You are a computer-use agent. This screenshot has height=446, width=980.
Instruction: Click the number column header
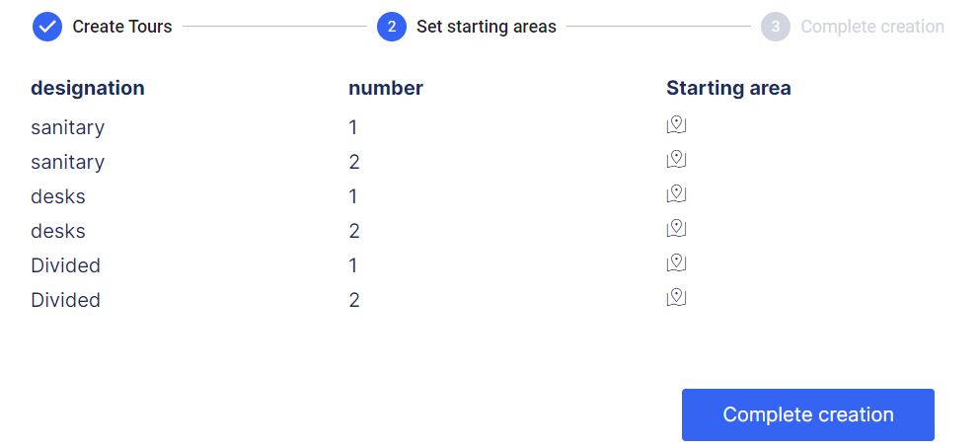tap(386, 88)
